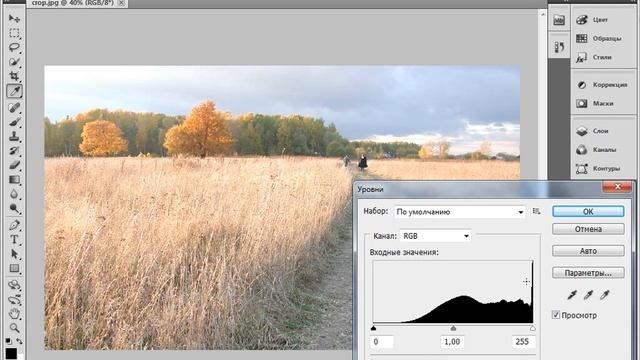The height and width of the screenshot is (360, 640).
Task: Select the Clone Stamp tool
Action: coord(14,136)
